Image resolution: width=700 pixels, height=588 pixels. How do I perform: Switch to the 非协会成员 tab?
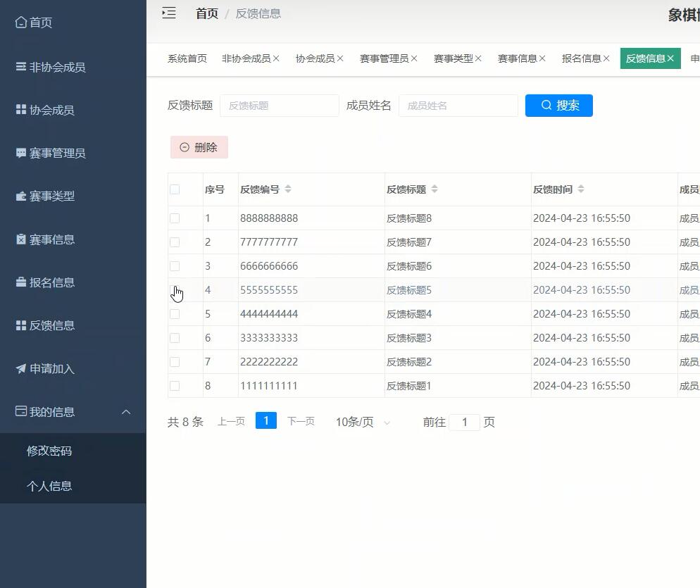point(246,58)
